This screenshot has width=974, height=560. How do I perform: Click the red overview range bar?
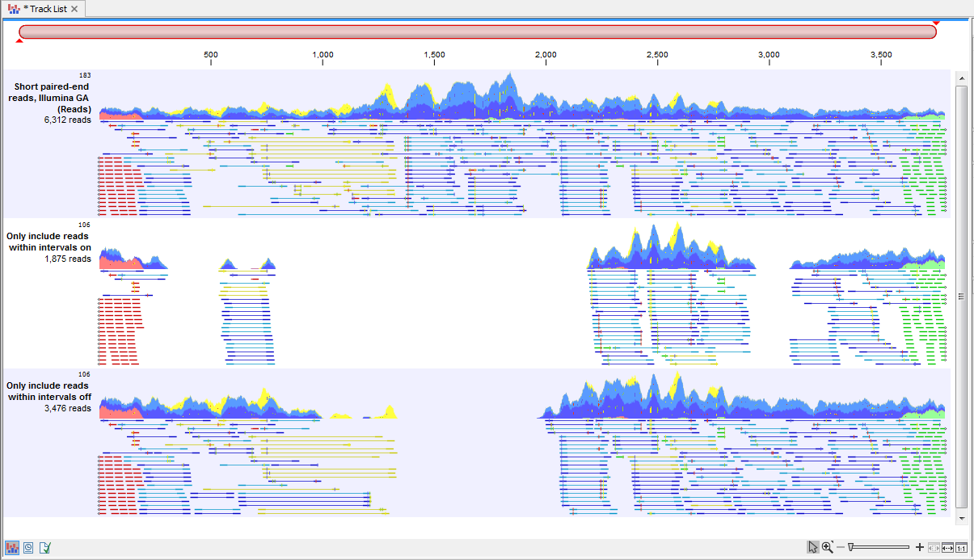(x=477, y=30)
